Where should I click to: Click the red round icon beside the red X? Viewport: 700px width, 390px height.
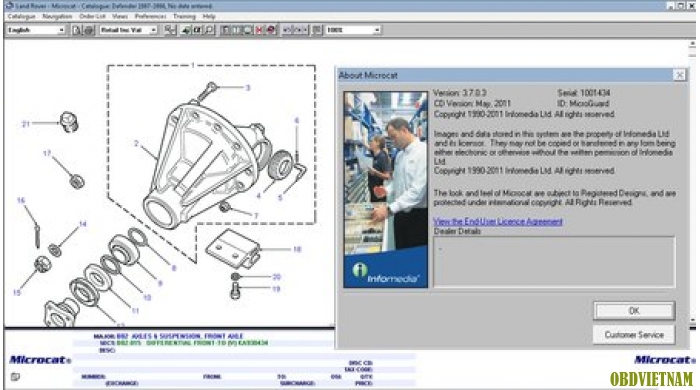pyautogui.click(x=271, y=30)
